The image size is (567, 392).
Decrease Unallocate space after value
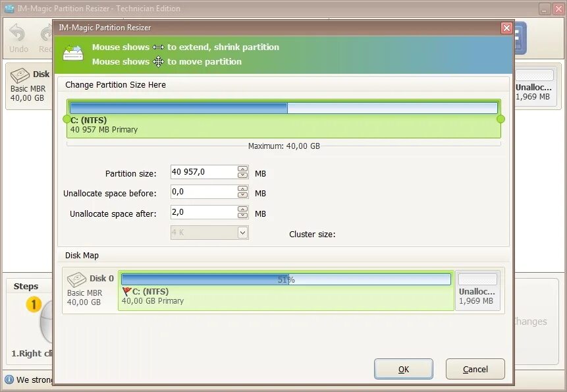click(242, 215)
